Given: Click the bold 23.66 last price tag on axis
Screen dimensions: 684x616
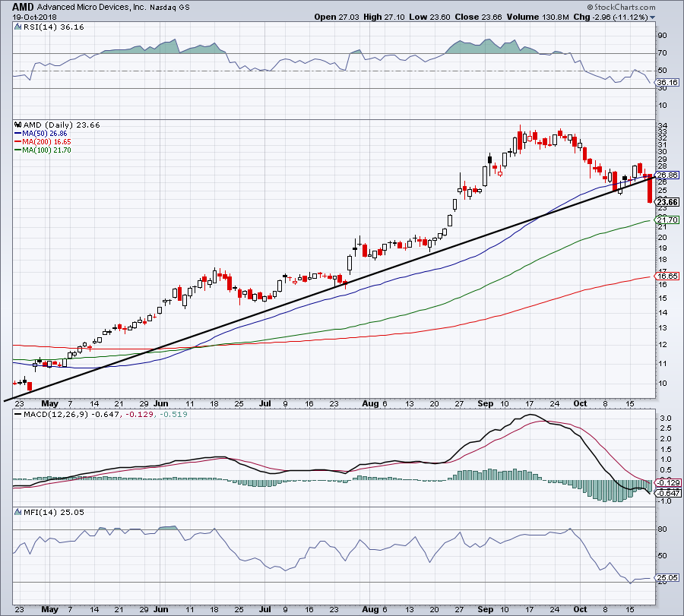Looking at the screenshot, I should click(667, 202).
